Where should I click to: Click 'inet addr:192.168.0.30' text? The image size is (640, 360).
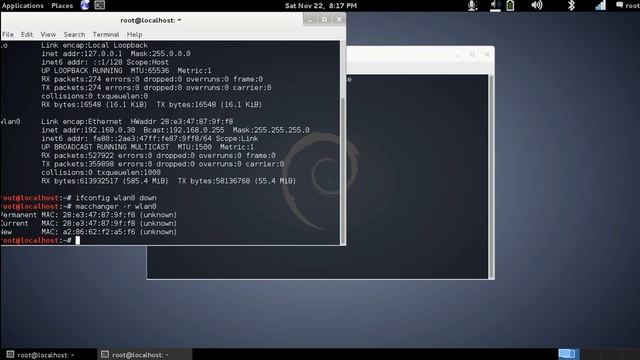point(88,130)
